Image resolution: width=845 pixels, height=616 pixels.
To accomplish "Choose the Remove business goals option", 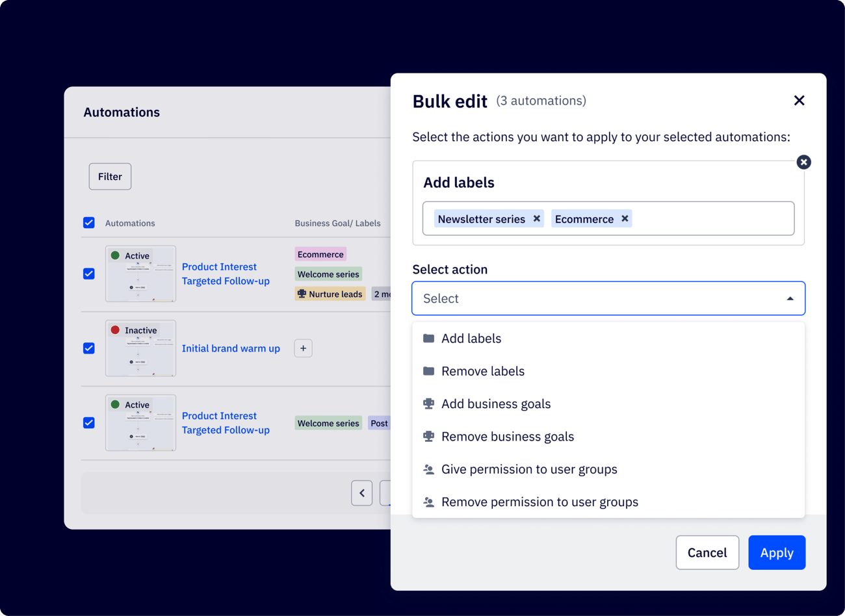I will click(507, 436).
